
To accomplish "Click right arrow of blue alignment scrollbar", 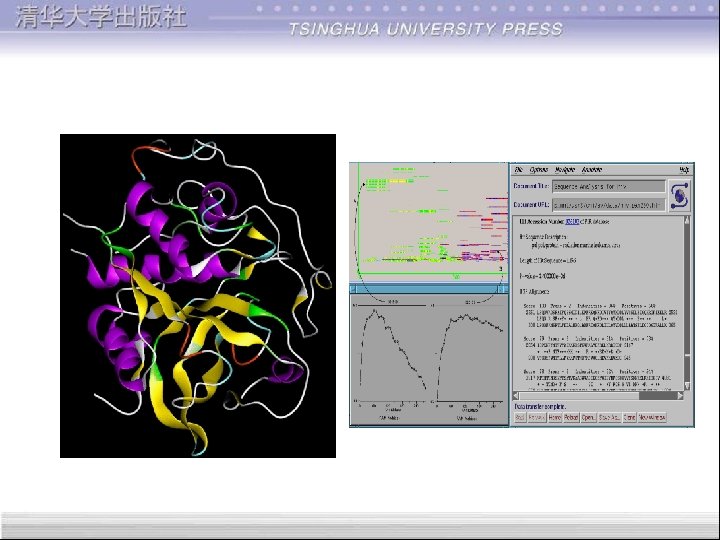I will tap(504, 289).
